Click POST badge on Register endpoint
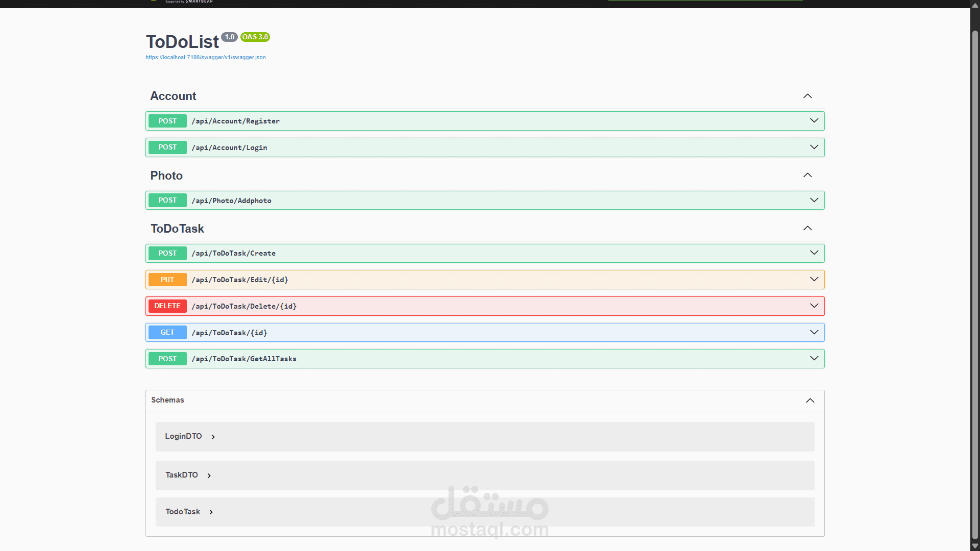The height and width of the screenshot is (551, 980). pyautogui.click(x=167, y=121)
